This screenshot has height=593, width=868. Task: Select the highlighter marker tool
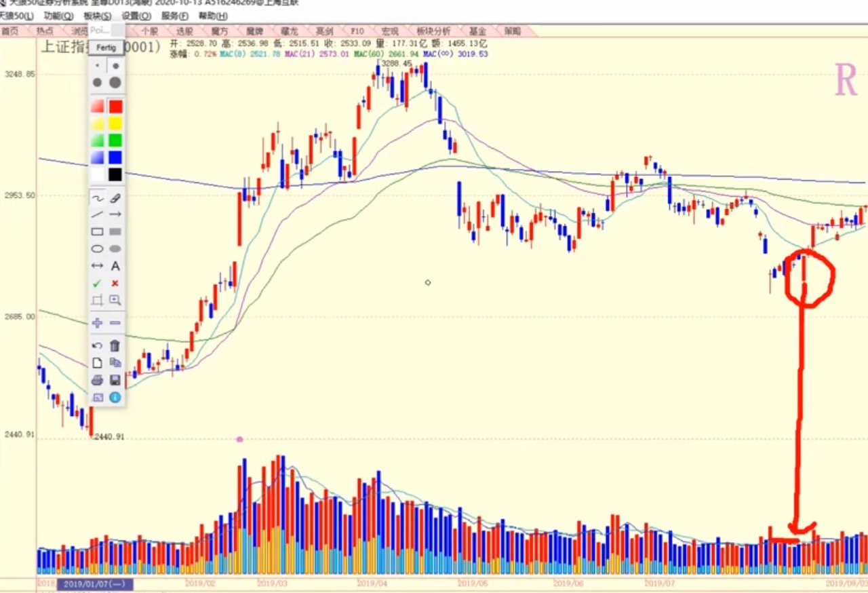115,198
